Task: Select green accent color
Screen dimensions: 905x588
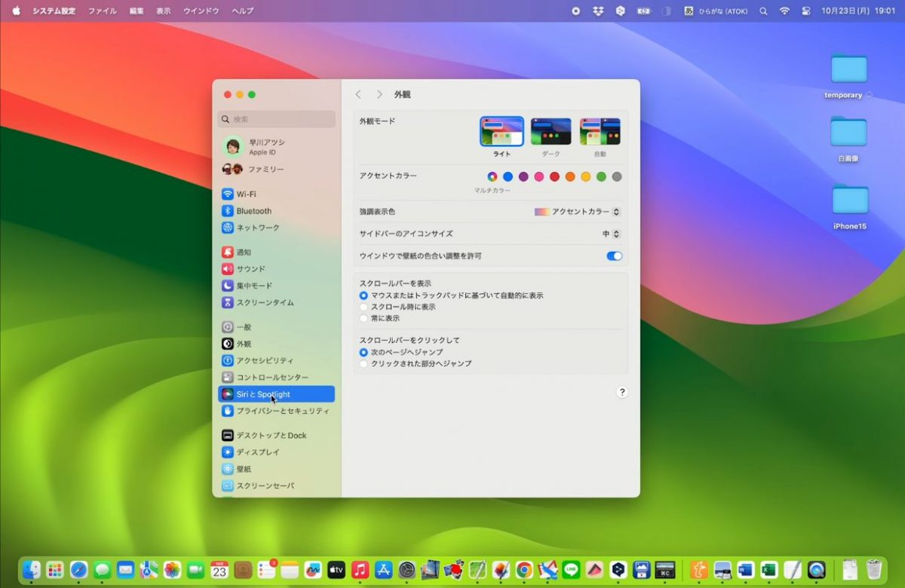Action: 601,176
